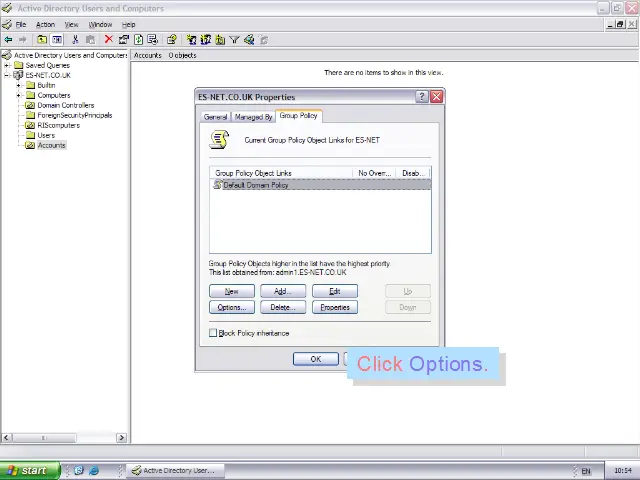Viewport: 640px width, 480px height.
Task: Click the Properties button in dialog
Action: point(335,307)
